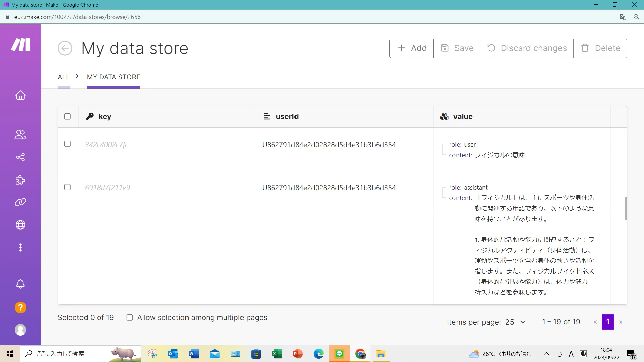This screenshot has width=644, height=362.
Task: Open the orange Help question icon
Action: tap(20, 307)
